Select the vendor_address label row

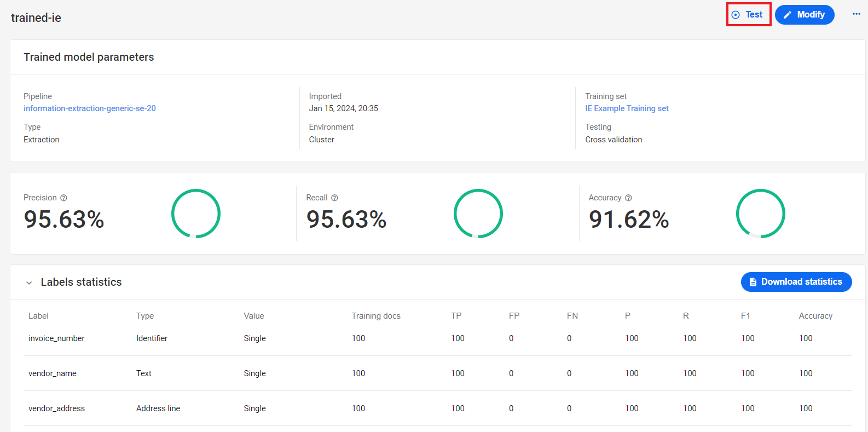pyautogui.click(x=438, y=408)
